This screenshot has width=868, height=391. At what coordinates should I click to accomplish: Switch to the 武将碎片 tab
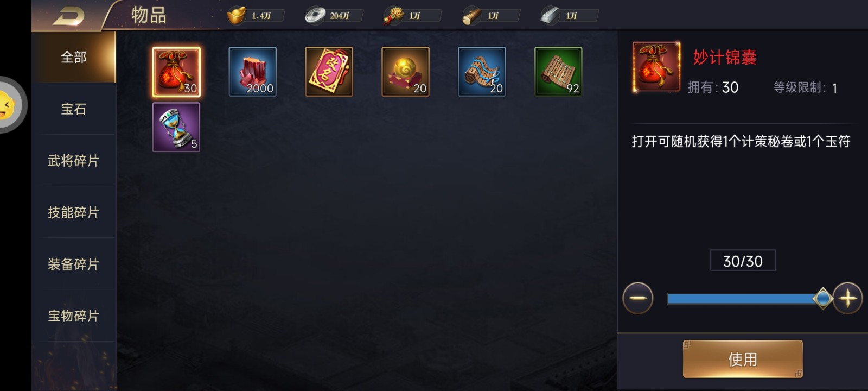click(74, 161)
